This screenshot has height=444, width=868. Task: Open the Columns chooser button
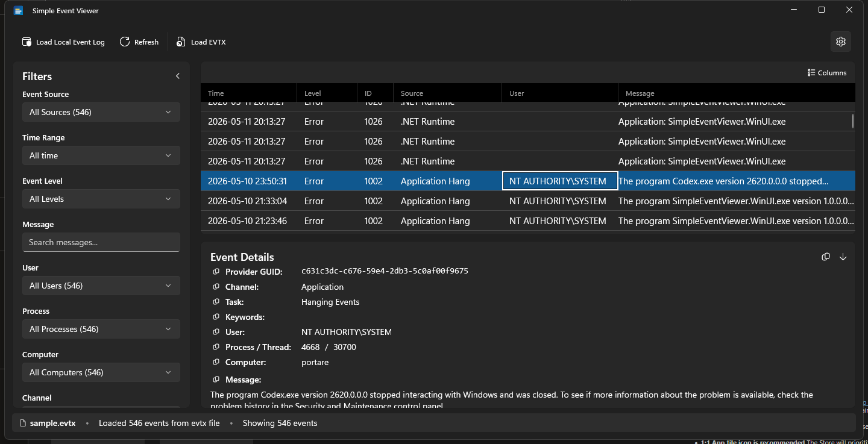click(x=827, y=73)
